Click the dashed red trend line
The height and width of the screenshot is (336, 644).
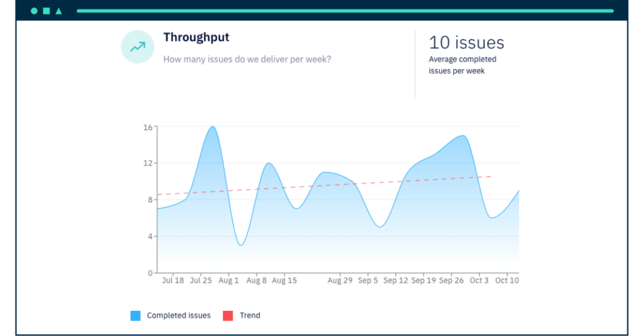pos(325,185)
